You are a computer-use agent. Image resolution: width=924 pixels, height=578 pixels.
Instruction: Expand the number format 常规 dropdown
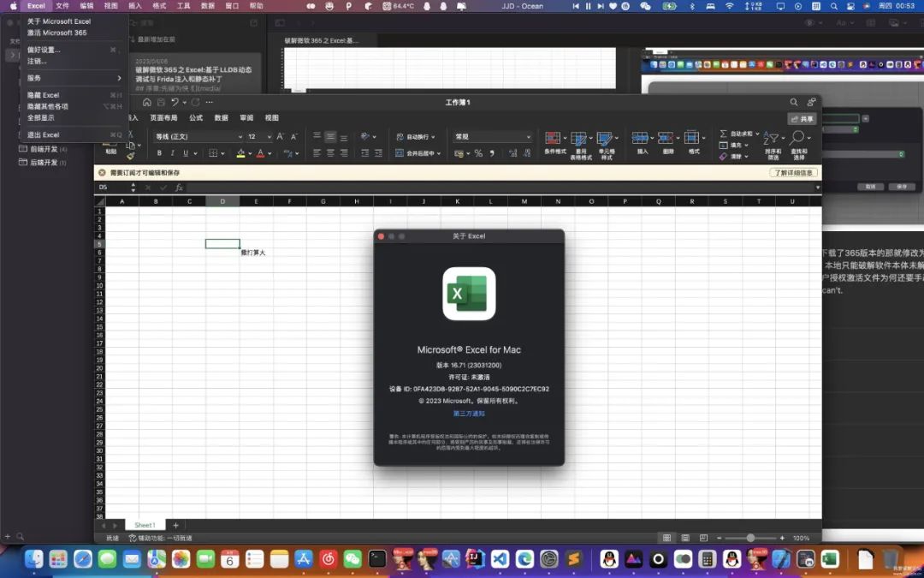click(492, 137)
